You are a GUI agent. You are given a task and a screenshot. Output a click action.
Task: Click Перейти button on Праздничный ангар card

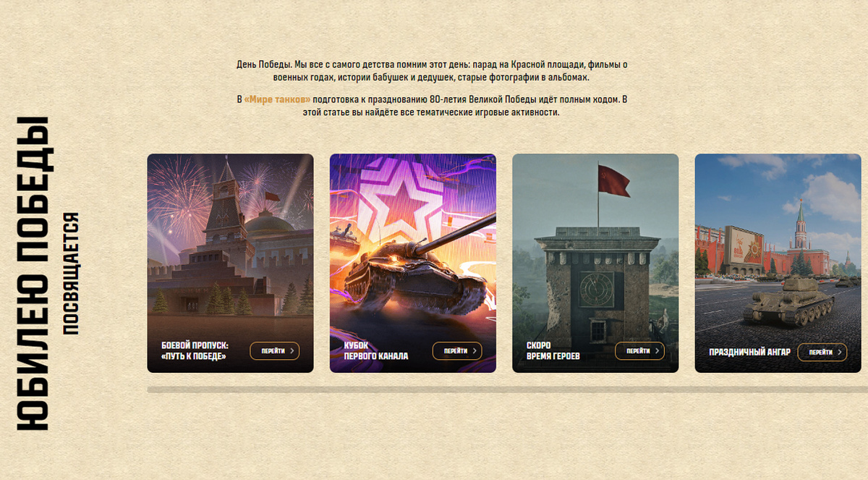822,352
